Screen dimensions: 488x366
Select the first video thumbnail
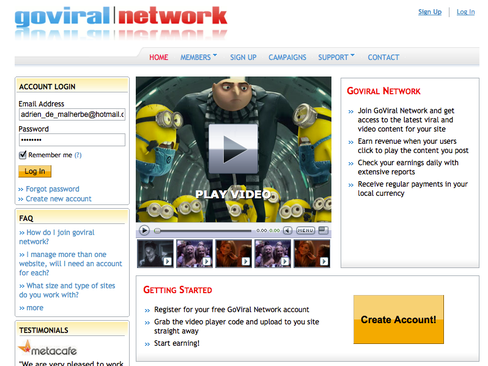tap(155, 254)
